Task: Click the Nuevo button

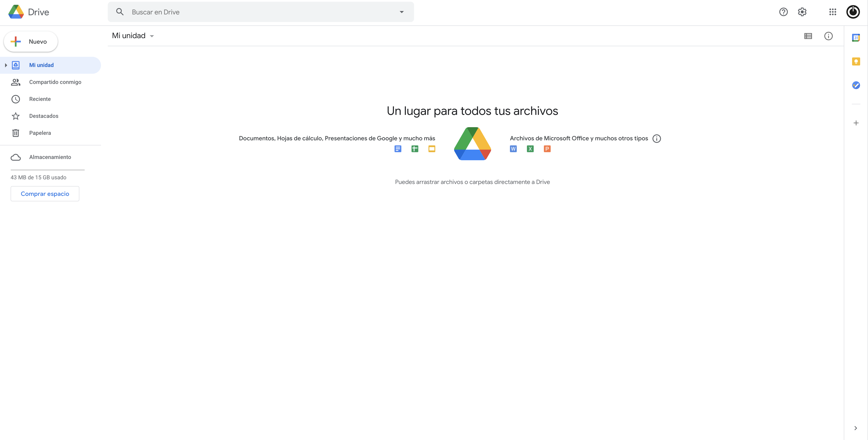Action: (31, 42)
